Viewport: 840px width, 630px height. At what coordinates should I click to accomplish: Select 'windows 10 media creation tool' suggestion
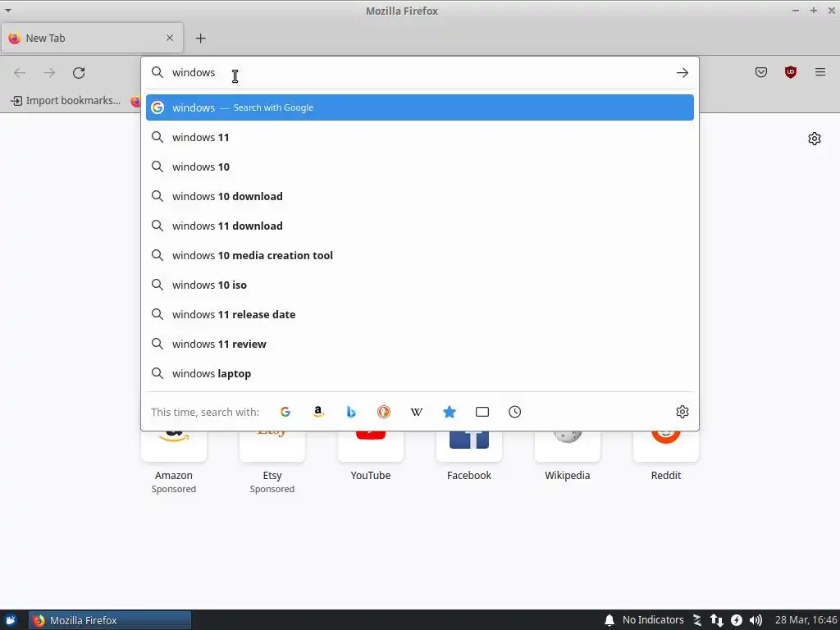tap(419, 255)
